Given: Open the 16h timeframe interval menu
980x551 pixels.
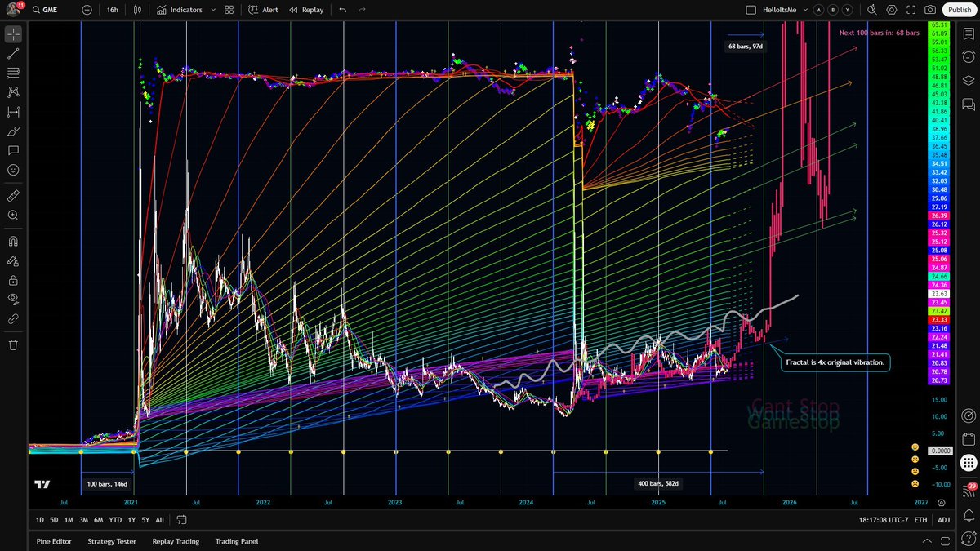Looking at the screenshot, I should tap(113, 10).
